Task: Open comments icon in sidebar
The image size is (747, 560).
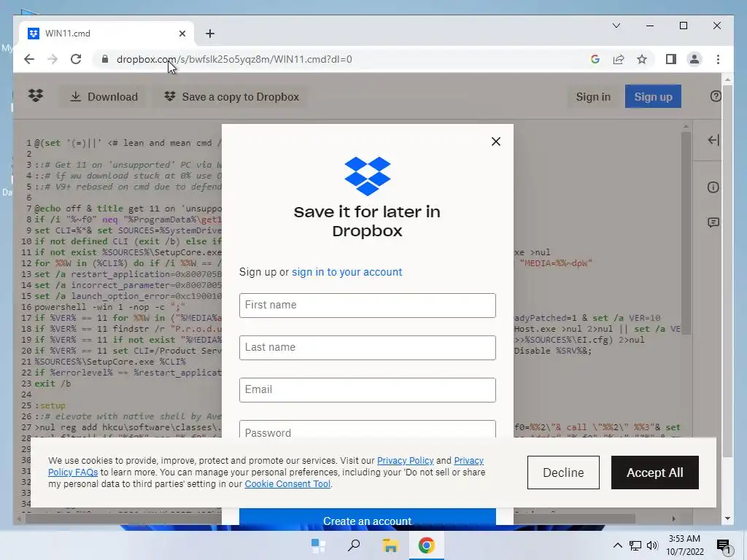Action: (713, 222)
